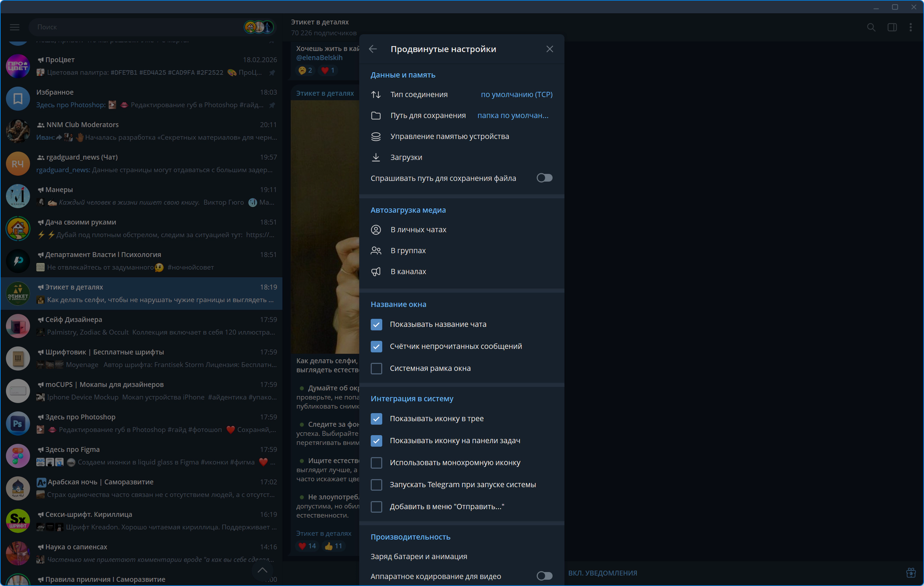Open the three-dot chat options menu

[x=911, y=27]
